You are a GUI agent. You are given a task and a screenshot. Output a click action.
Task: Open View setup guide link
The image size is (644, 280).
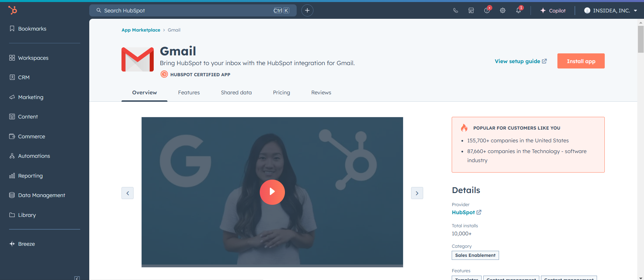click(521, 61)
